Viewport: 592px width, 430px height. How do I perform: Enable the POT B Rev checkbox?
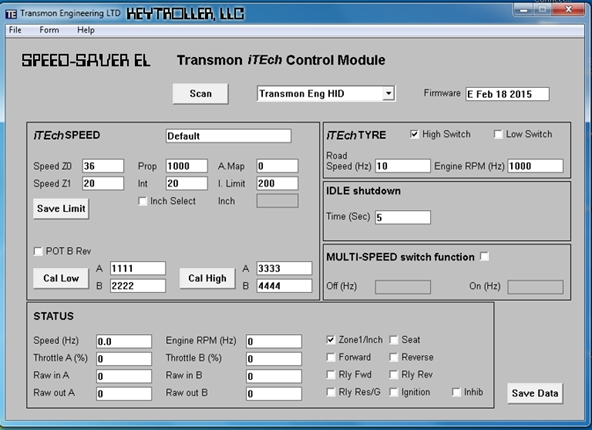coord(38,251)
